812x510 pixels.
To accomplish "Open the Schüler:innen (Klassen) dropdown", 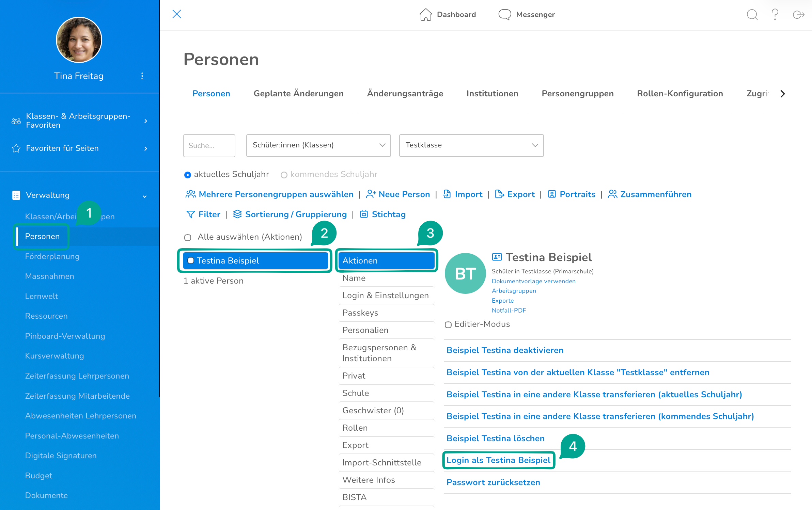I will 318,145.
